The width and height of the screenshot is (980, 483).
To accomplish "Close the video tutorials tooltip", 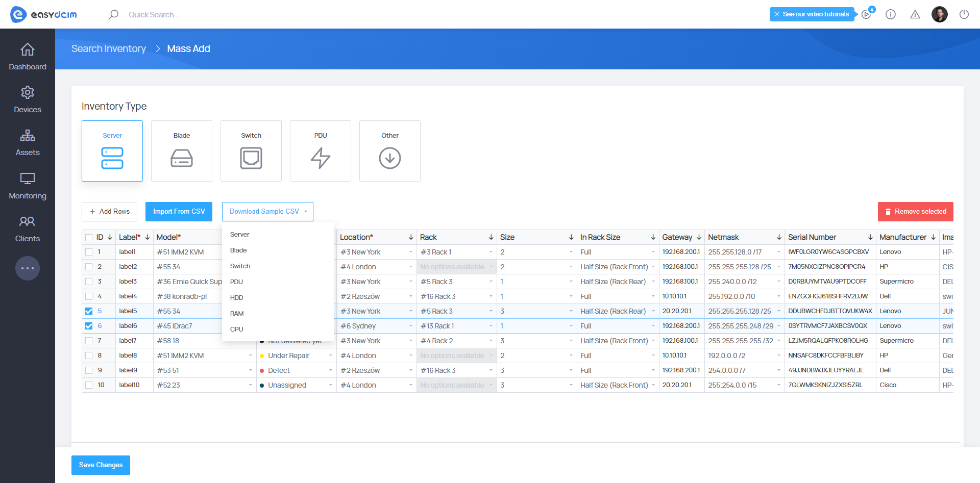I will click(777, 14).
